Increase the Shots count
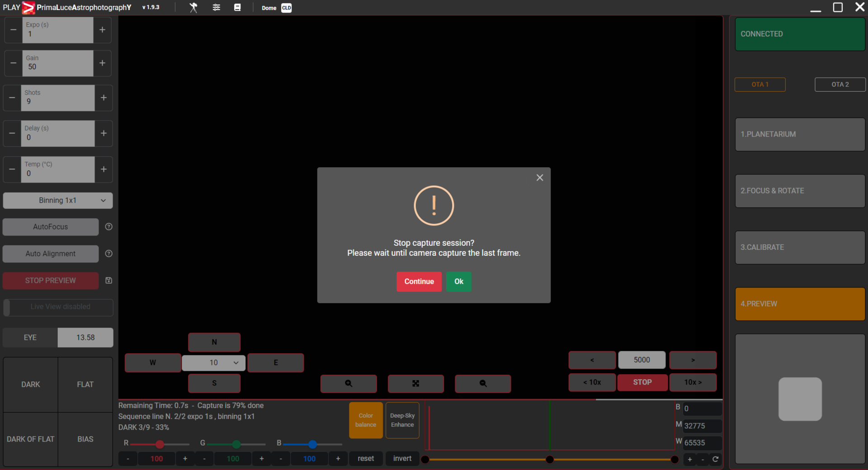Screen dimensions: 868x470 click(x=104, y=98)
